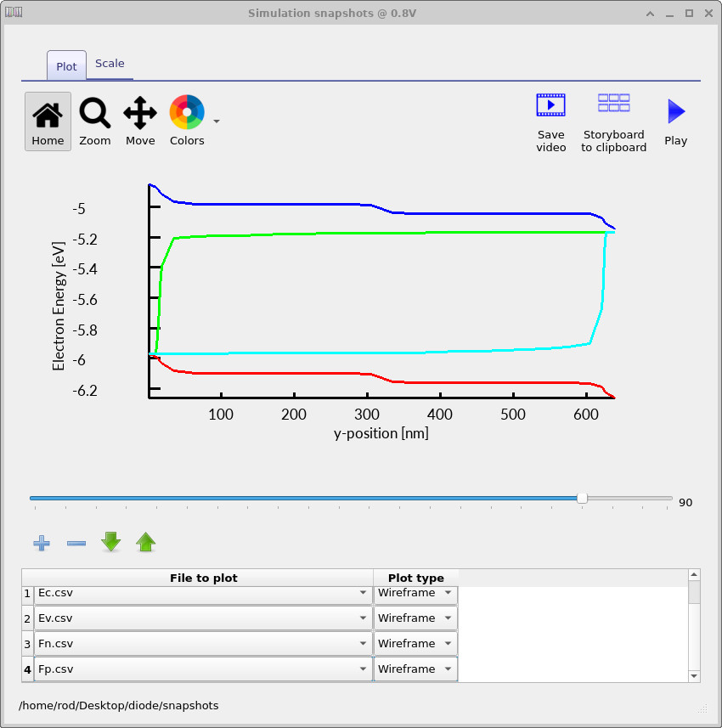
Task: Switch to the Scale tab
Action: click(x=110, y=64)
